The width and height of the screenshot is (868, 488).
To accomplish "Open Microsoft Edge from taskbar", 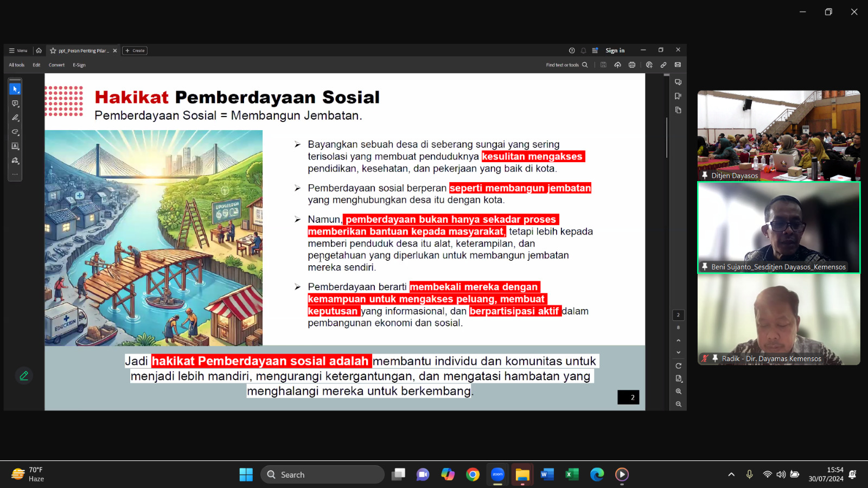I will point(597,474).
